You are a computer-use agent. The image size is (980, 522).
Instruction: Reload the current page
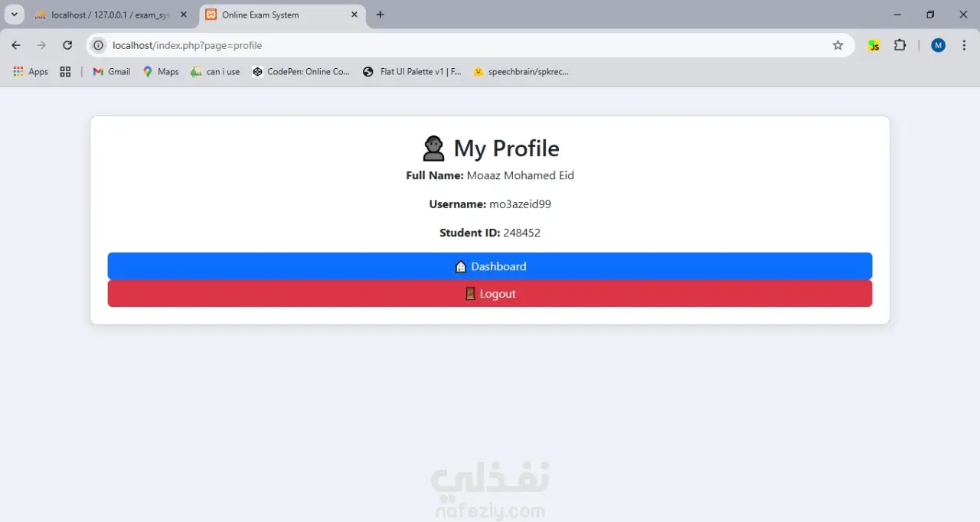[67, 45]
